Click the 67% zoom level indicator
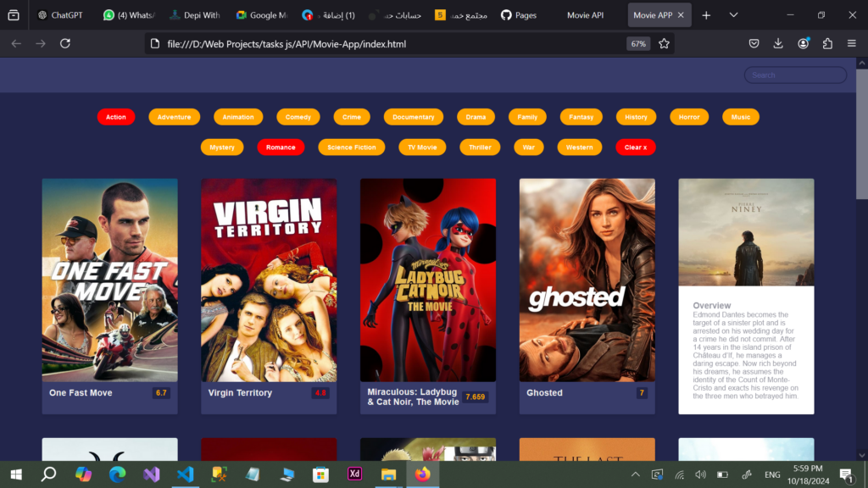The width and height of the screenshot is (868, 488). (x=638, y=44)
